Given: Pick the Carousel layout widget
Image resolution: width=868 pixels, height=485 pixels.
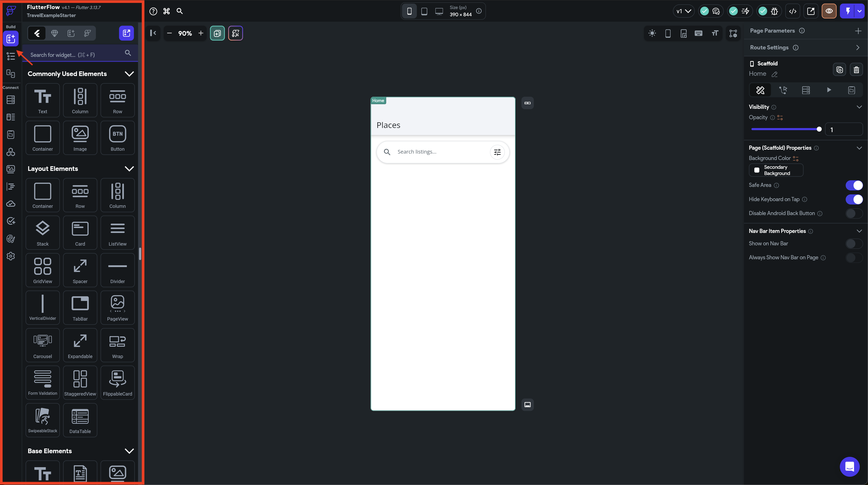Looking at the screenshot, I should pos(42,345).
